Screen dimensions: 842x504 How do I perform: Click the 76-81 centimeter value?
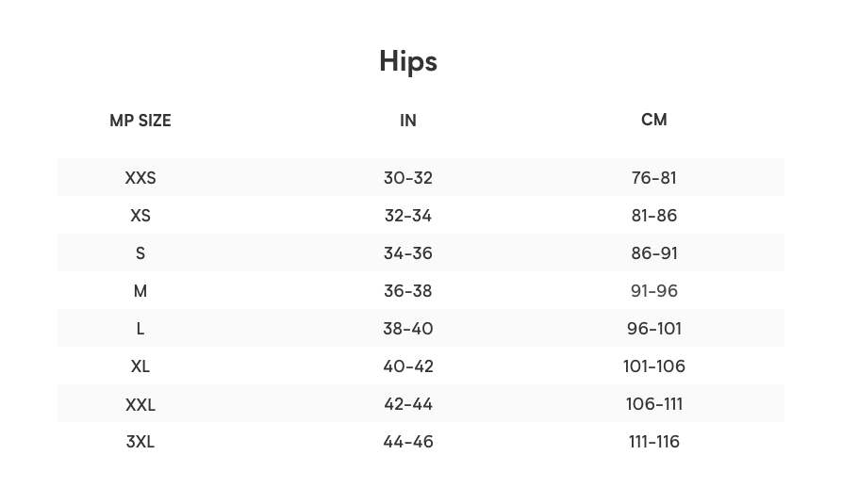click(x=653, y=178)
